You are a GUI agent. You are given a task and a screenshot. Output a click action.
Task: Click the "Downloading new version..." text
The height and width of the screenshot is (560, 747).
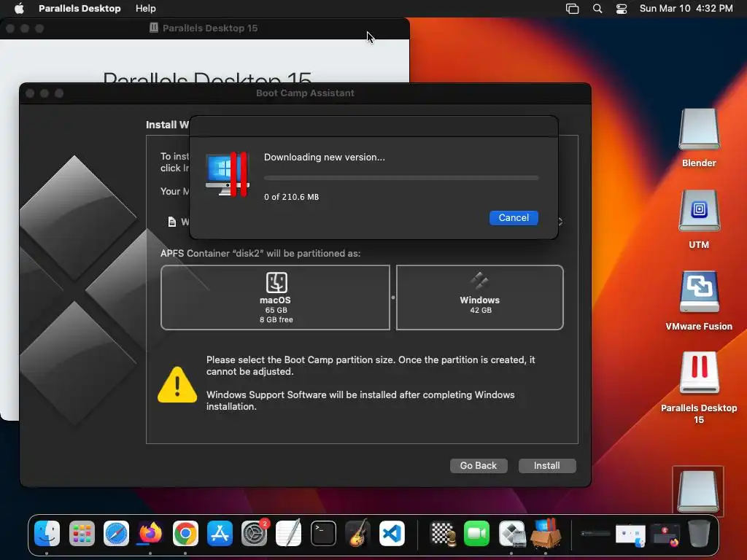325,157
